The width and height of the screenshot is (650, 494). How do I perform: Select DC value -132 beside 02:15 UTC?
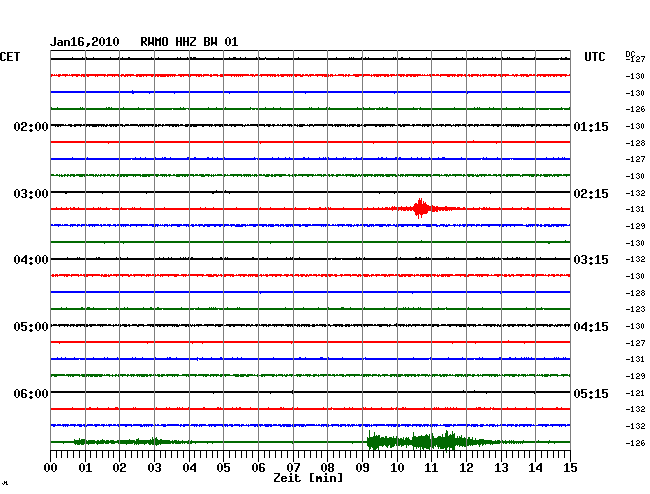click(635, 193)
